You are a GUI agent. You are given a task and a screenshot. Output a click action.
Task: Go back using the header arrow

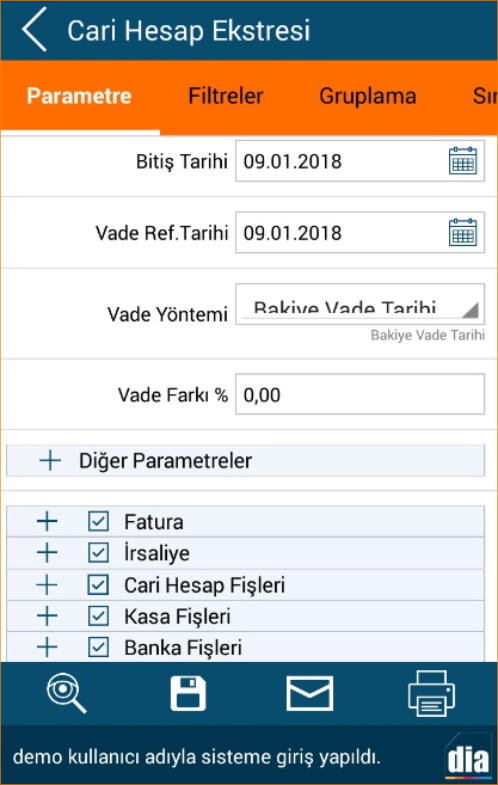click(x=34, y=30)
